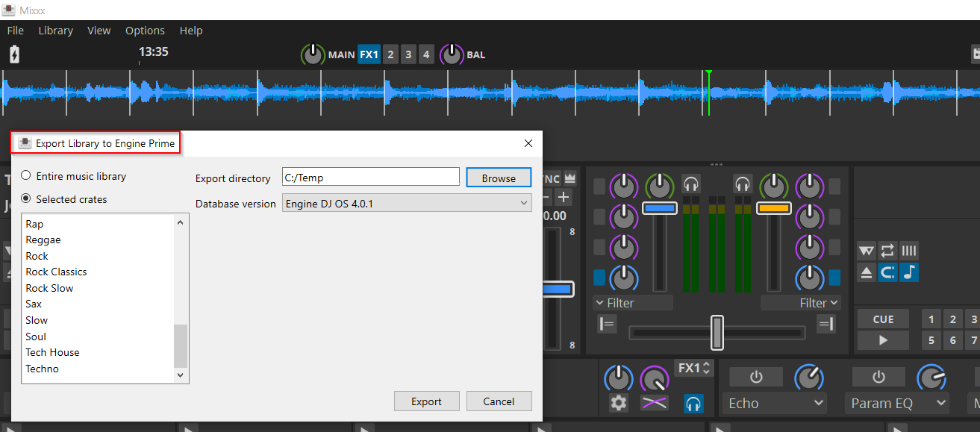
Task: Toggle the FX1 main assignment button
Action: coord(369,54)
